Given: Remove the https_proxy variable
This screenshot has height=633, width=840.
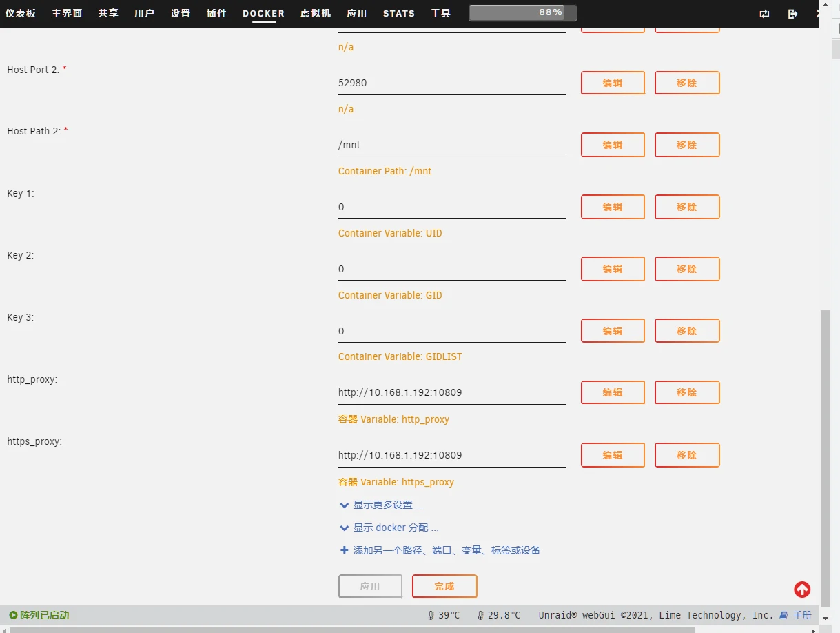Looking at the screenshot, I should 686,455.
